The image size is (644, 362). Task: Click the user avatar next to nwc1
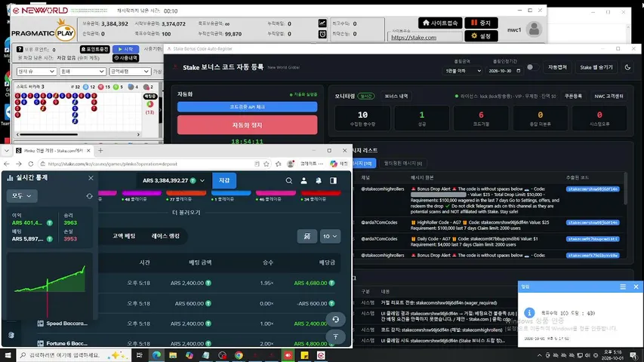point(534,29)
